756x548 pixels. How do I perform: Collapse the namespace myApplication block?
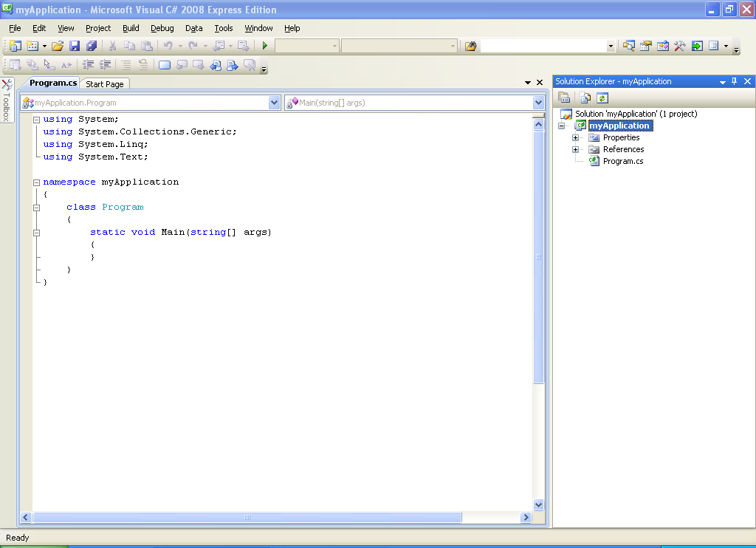[36, 182]
